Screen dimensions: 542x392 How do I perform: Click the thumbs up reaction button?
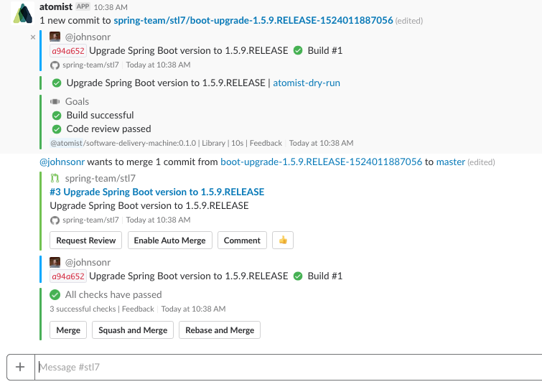(x=283, y=241)
